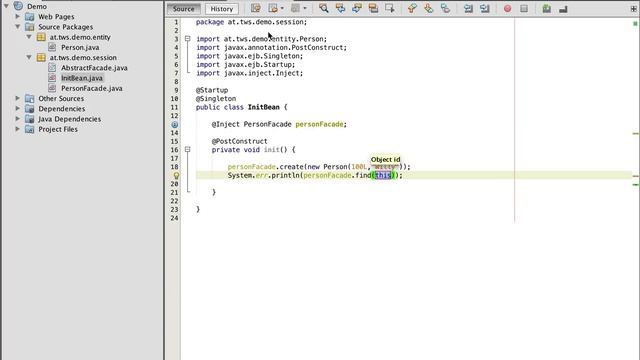Click the green error stripe status mark
Image resolution: width=640 pixels, height=360 pixels.
635,23
